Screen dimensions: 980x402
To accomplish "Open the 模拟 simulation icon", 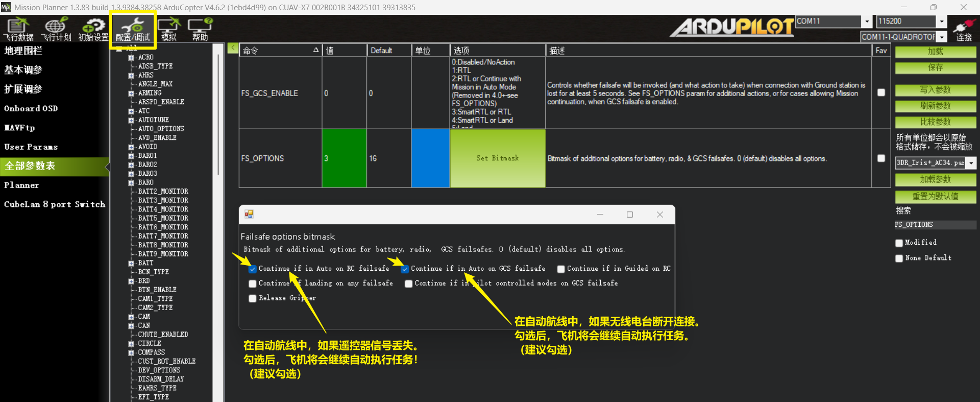I will (x=169, y=29).
